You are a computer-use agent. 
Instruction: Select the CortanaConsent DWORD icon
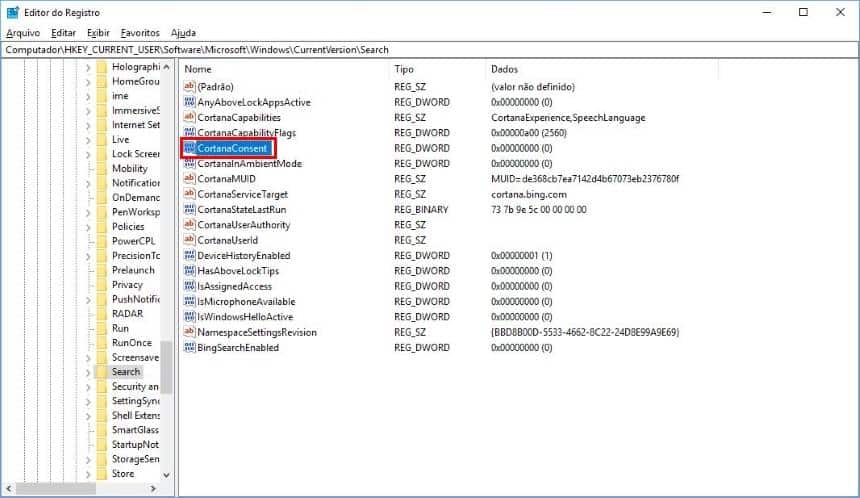[189, 148]
